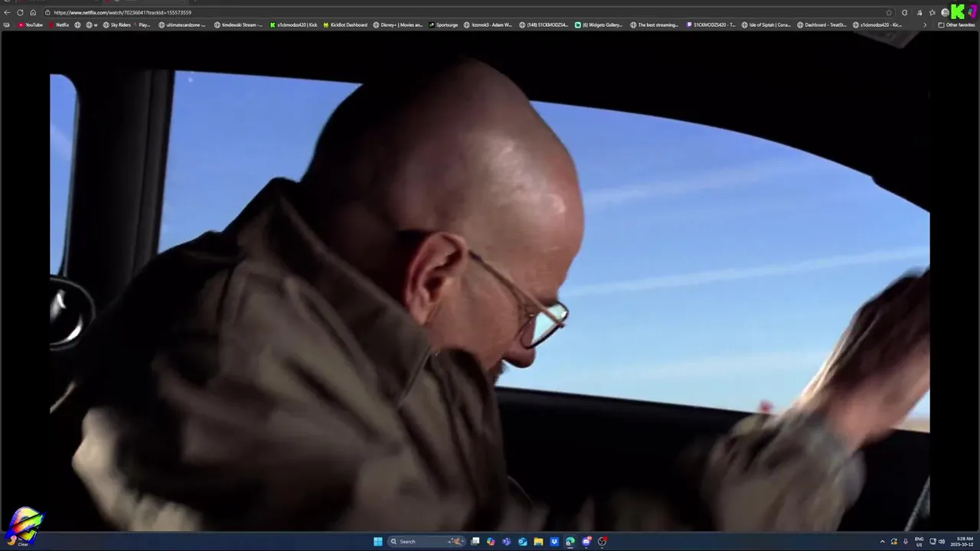Open The best streaming bookmark
Viewport: 980px width, 551px height.
tap(655, 24)
